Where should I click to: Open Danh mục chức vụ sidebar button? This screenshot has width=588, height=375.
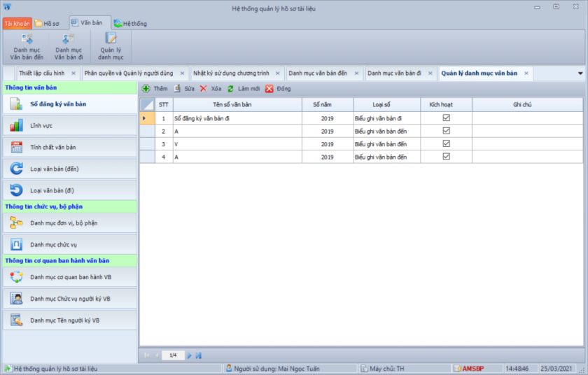[x=69, y=245]
